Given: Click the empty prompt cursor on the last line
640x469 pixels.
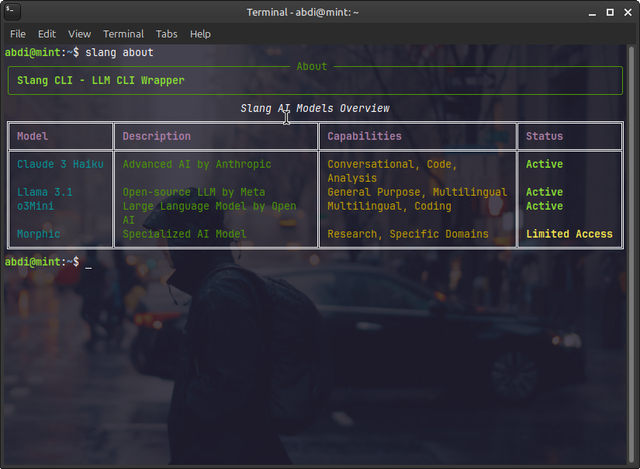Looking at the screenshot, I should (x=88, y=262).
